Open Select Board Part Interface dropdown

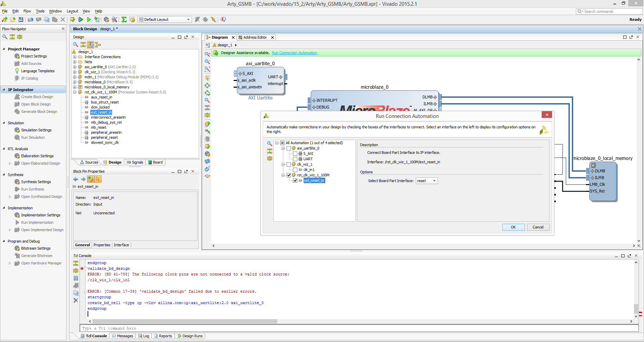(427, 181)
